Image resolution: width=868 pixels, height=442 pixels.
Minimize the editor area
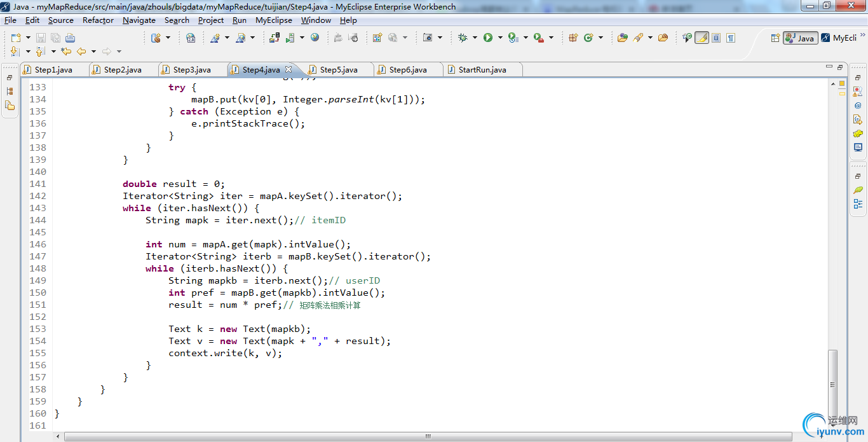point(829,67)
